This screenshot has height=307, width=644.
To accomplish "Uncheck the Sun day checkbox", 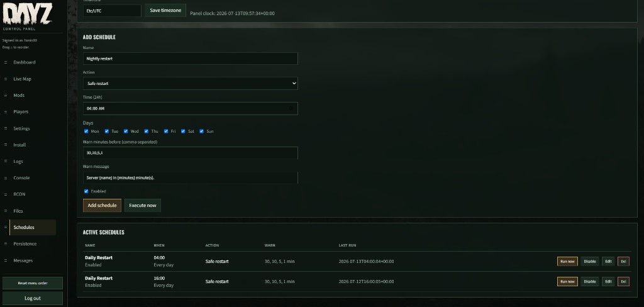I will (x=202, y=131).
